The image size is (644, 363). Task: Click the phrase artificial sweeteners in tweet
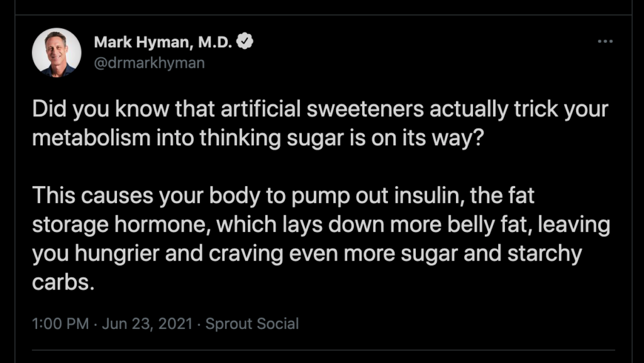pos(322,109)
